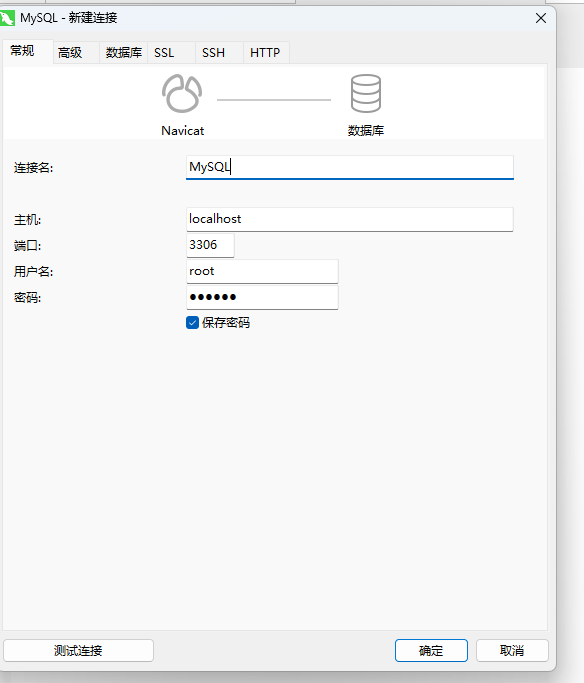Click the 密码 password field
584x683 pixels.
[x=262, y=298]
